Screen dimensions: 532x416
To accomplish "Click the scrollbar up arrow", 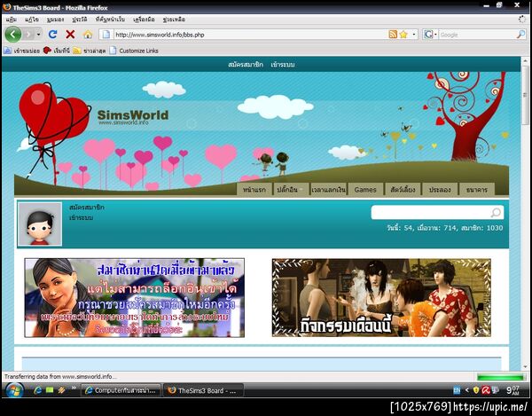I will (x=525, y=60).
